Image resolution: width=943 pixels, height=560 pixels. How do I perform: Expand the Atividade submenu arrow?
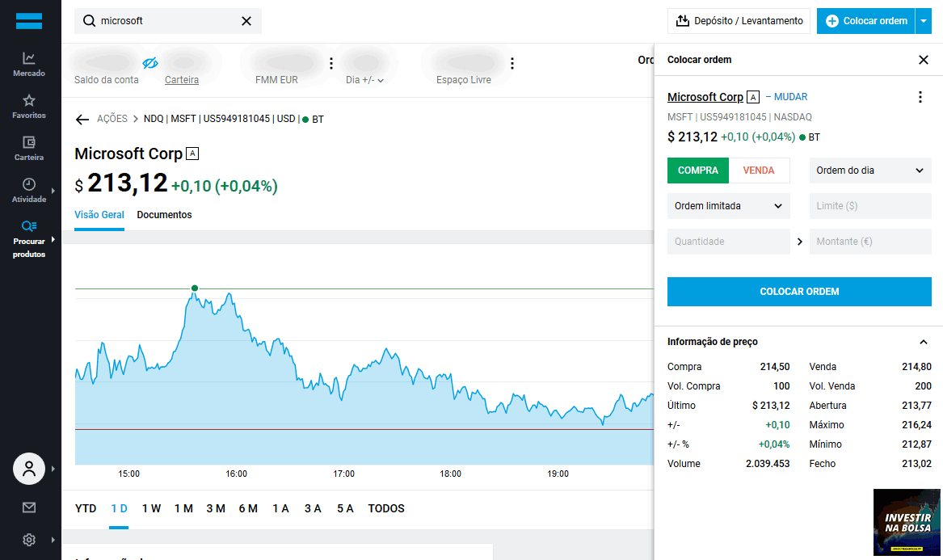[53, 191]
